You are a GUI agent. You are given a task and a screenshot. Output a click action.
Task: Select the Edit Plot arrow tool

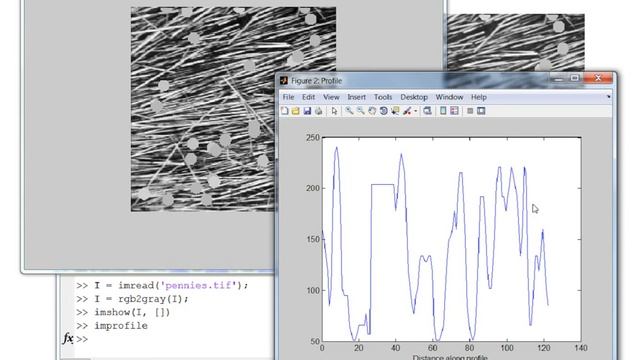(334, 111)
